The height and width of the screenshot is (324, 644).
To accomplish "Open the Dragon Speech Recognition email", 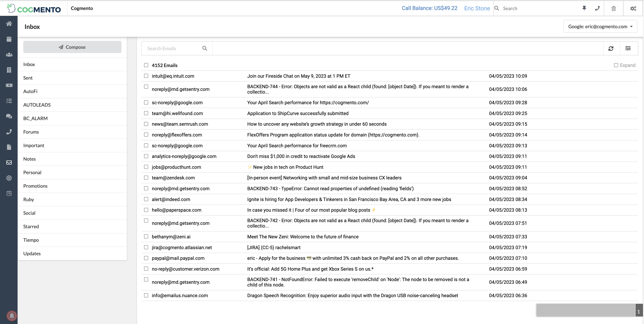I will pyautogui.click(x=353, y=295).
